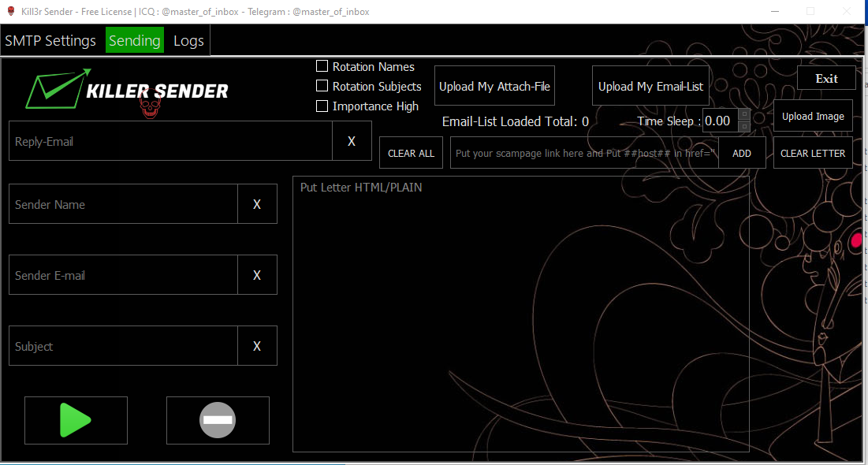Click the Upload My Attach-File button
Viewport: 868px width, 465px height.
click(x=494, y=86)
